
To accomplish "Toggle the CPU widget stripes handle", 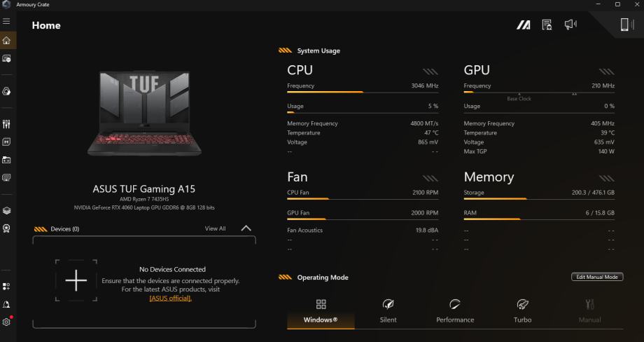I will [x=430, y=71].
